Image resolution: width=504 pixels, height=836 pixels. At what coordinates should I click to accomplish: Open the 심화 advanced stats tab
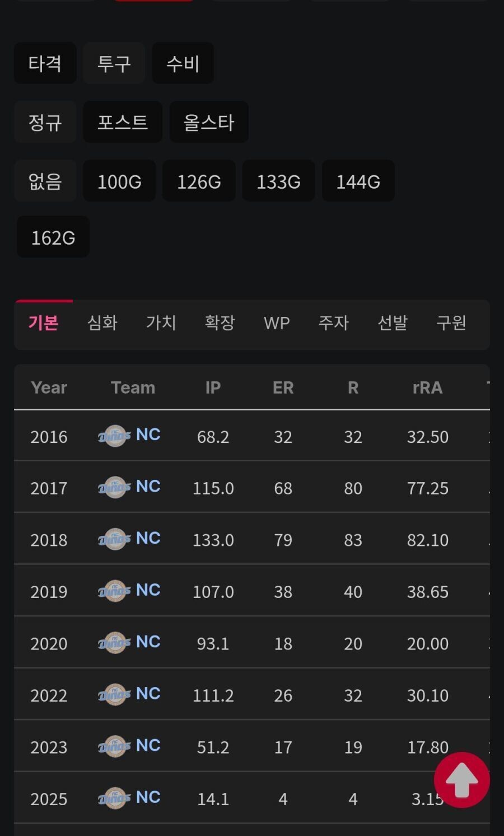[102, 323]
